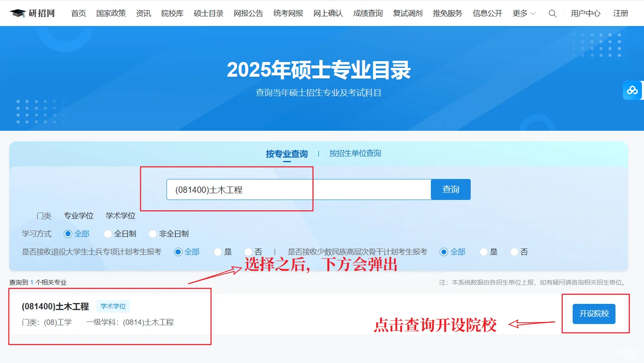Expand the 更多 dropdown menu
Image resolution: width=644 pixels, height=363 pixels.
[x=523, y=13]
